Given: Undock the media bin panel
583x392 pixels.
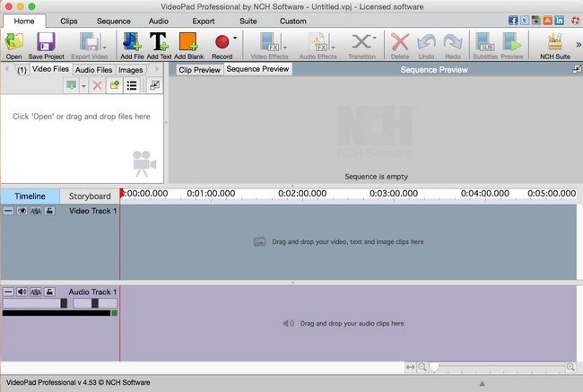Looking at the screenshot, I should (x=154, y=85).
